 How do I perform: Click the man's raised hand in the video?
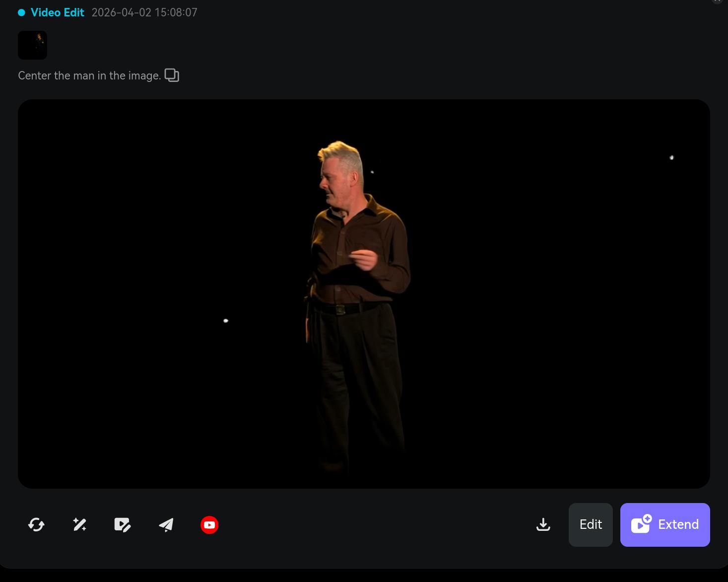point(366,259)
